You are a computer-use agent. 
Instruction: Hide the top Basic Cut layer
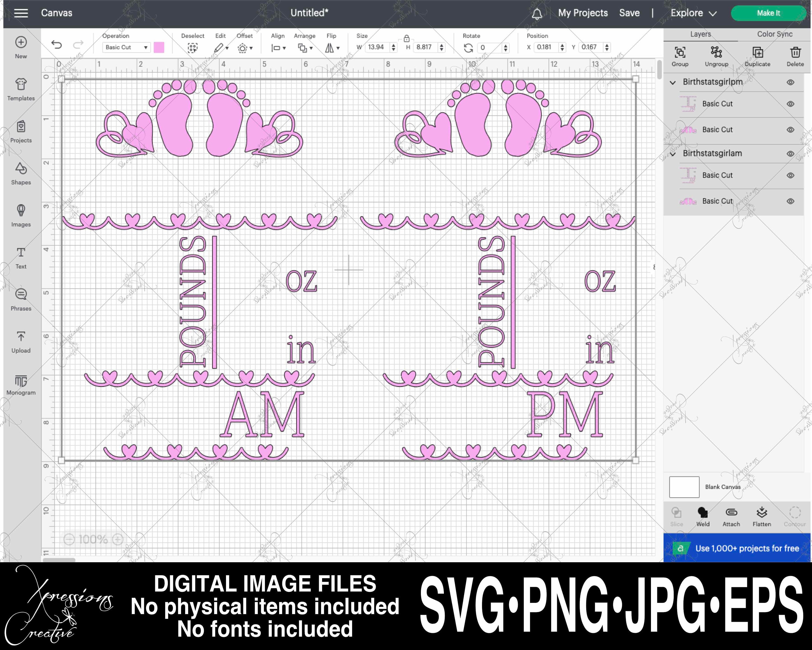pos(791,104)
